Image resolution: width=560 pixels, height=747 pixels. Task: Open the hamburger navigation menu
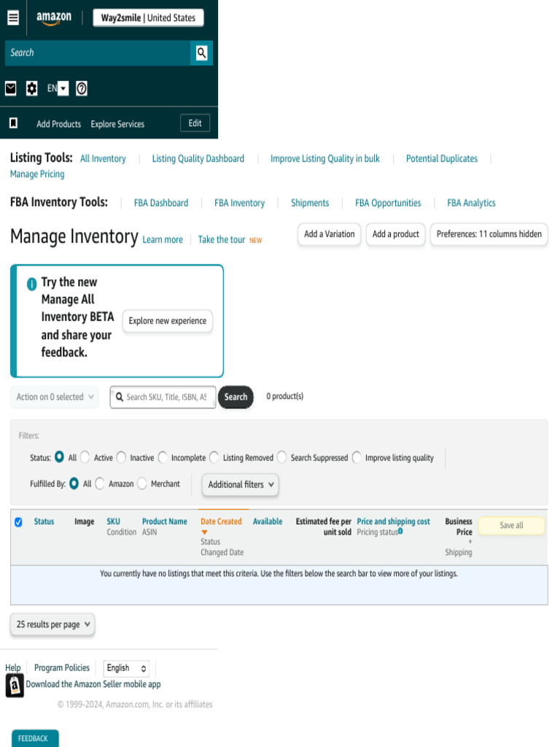[x=13, y=18]
